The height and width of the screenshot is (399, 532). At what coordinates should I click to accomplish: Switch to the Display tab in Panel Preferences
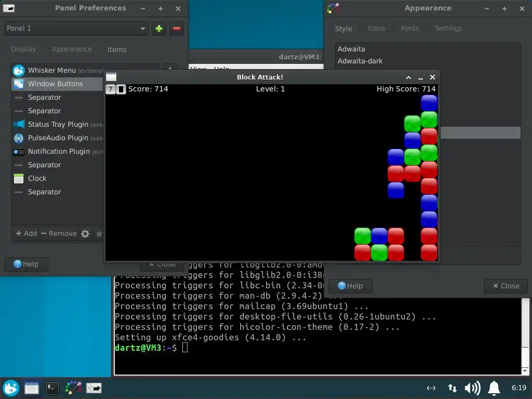pos(23,49)
